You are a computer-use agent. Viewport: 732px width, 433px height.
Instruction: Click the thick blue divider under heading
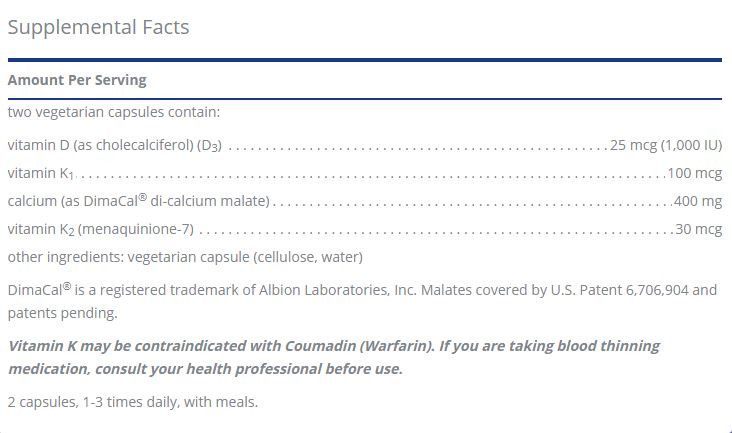(365, 60)
